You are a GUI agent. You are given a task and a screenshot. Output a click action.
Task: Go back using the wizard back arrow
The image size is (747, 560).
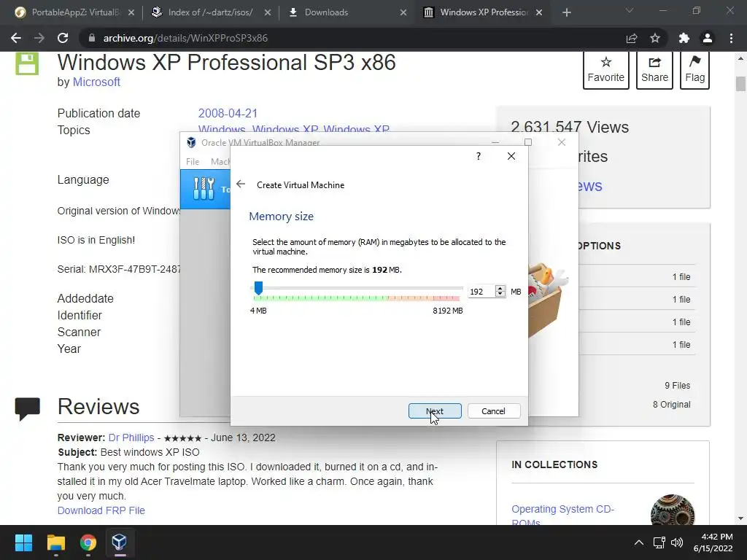tap(241, 184)
